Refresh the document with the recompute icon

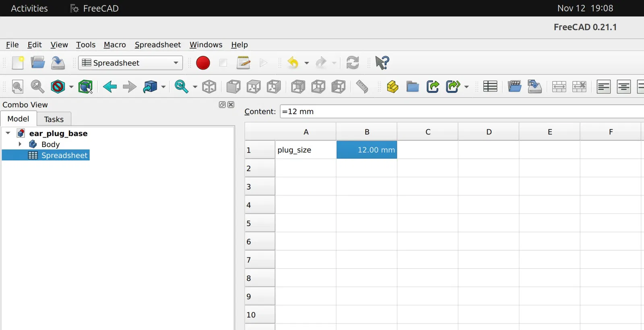click(353, 63)
